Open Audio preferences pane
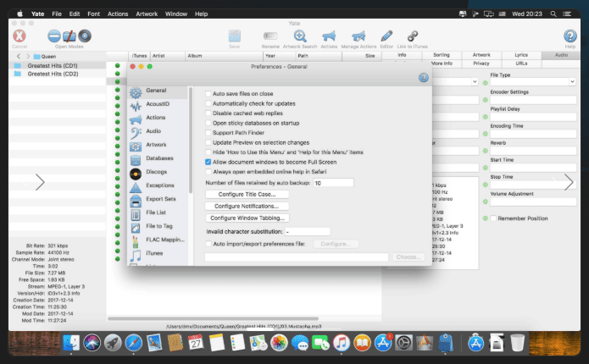The width and height of the screenshot is (589, 364). 158,132
